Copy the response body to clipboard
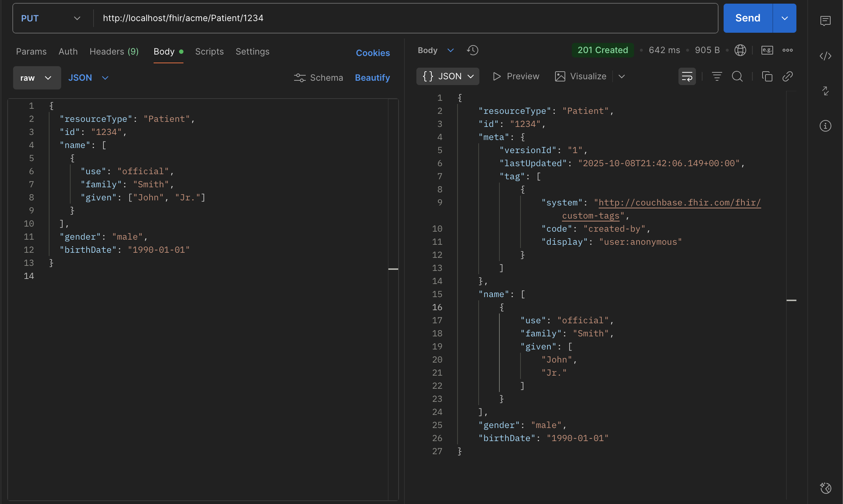The width and height of the screenshot is (843, 504). 767,76
